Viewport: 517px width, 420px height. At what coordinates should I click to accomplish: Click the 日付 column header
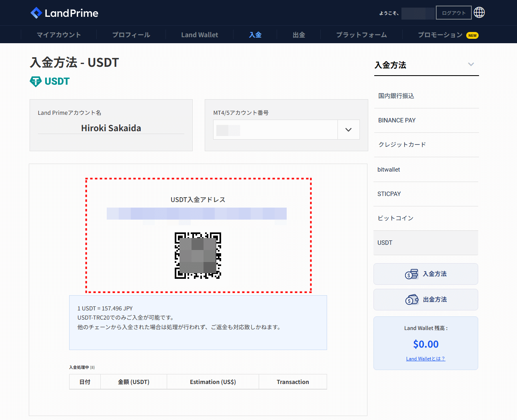coord(85,382)
